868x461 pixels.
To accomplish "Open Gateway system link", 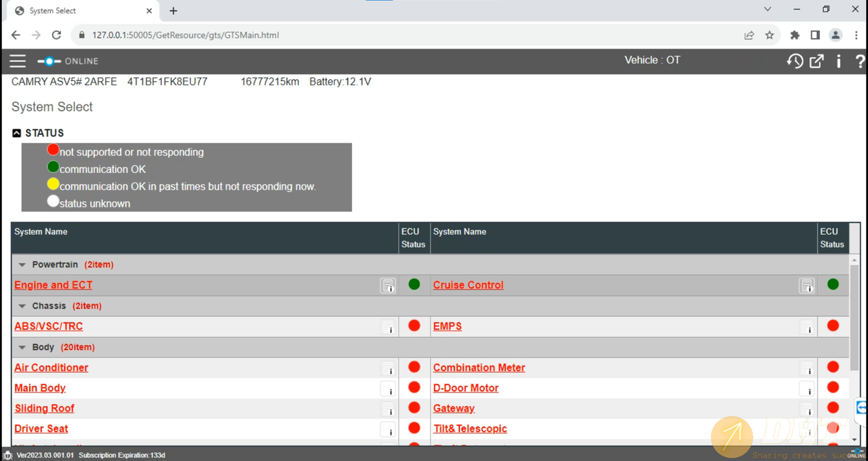I will coord(454,409).
